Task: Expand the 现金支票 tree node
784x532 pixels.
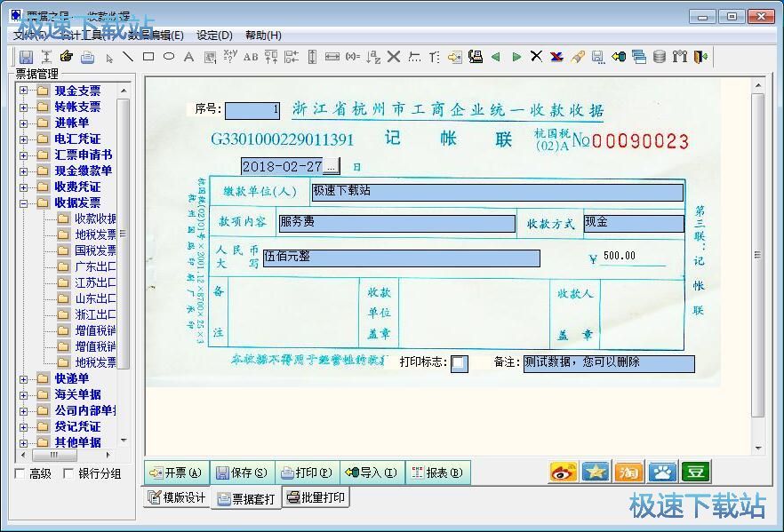Action: [24, 91]
